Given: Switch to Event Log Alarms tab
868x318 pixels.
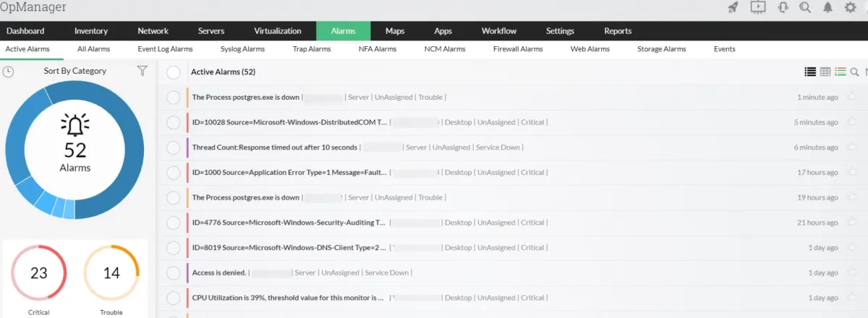Looking at the screenshot, I should 166,49.
